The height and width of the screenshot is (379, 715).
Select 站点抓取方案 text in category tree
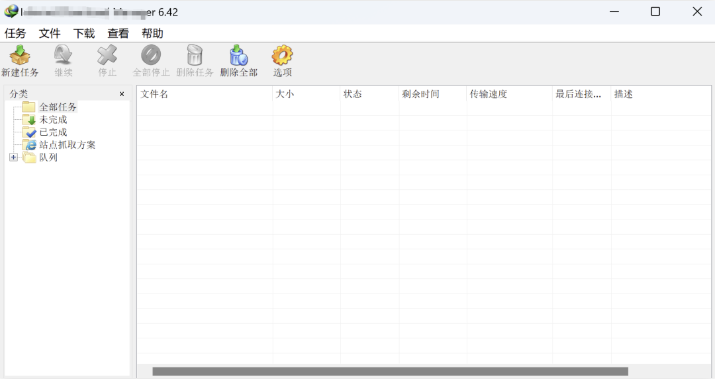(67, 145)
